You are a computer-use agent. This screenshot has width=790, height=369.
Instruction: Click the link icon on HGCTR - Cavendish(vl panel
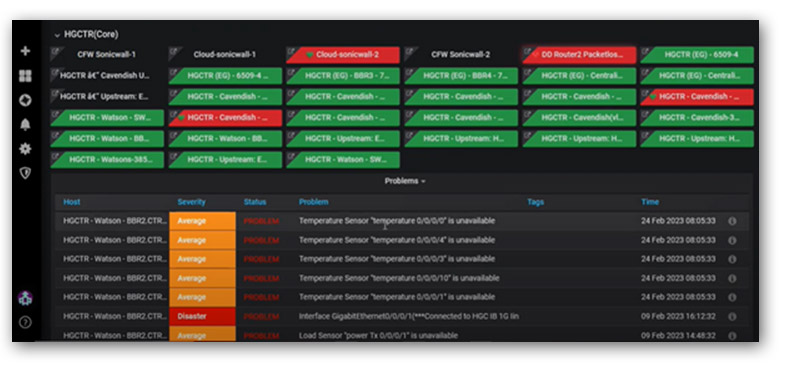coord(528,113)
